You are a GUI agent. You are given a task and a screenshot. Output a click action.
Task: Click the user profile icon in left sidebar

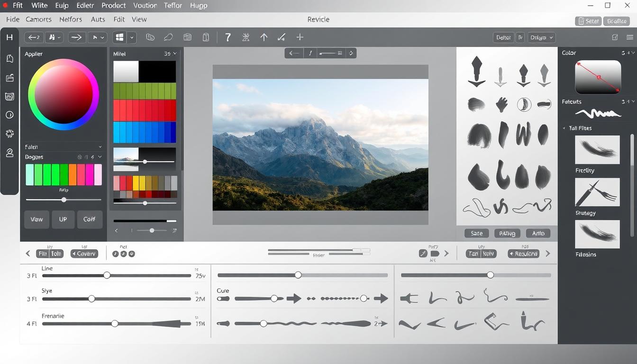(x=9, y=153)
